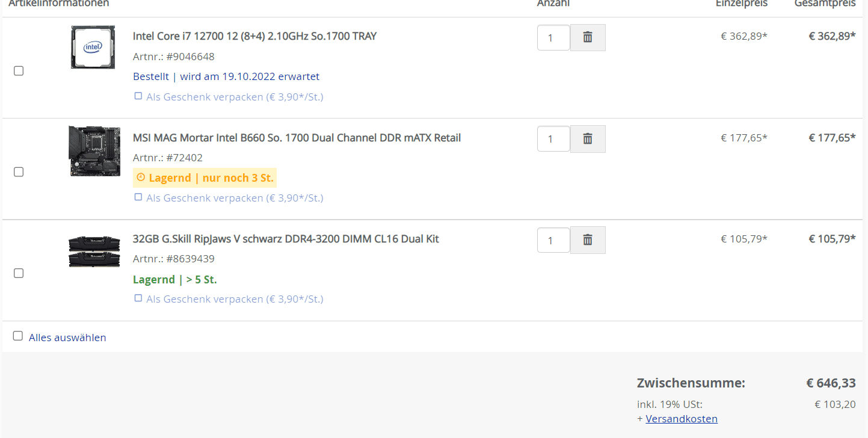Click the 'Alles auswählen' label
This screenshot has width=868, height=438.
[x=67, y=338]
